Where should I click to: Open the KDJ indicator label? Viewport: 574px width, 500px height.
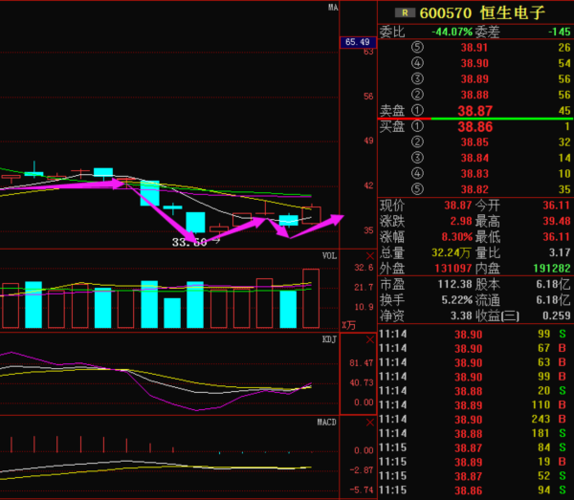point(329,339)
